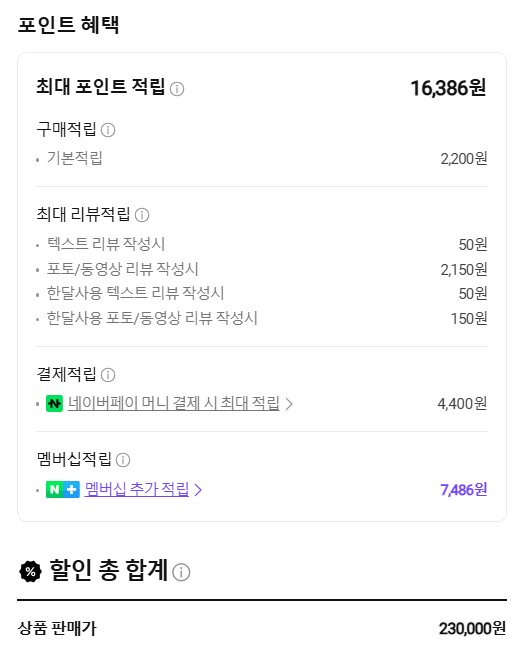Click the percent discount badge icon
The height and width of the screenshot is (646, 523).
(x=30, y=571)
